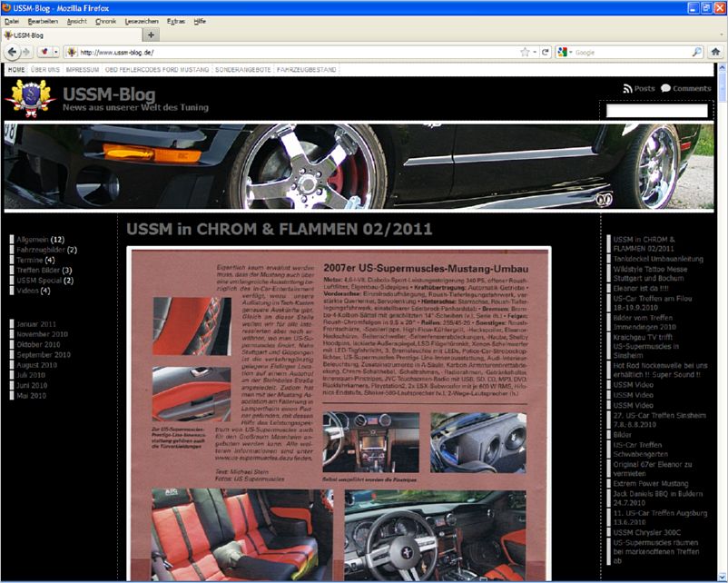Open the Chronik menu
The image size is (728, 583).
coord(105,22)
